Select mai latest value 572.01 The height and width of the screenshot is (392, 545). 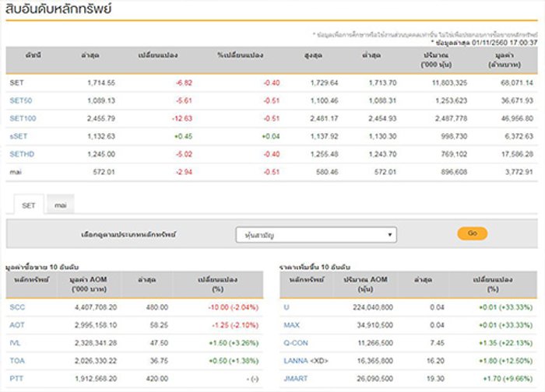tap(104, 172)
